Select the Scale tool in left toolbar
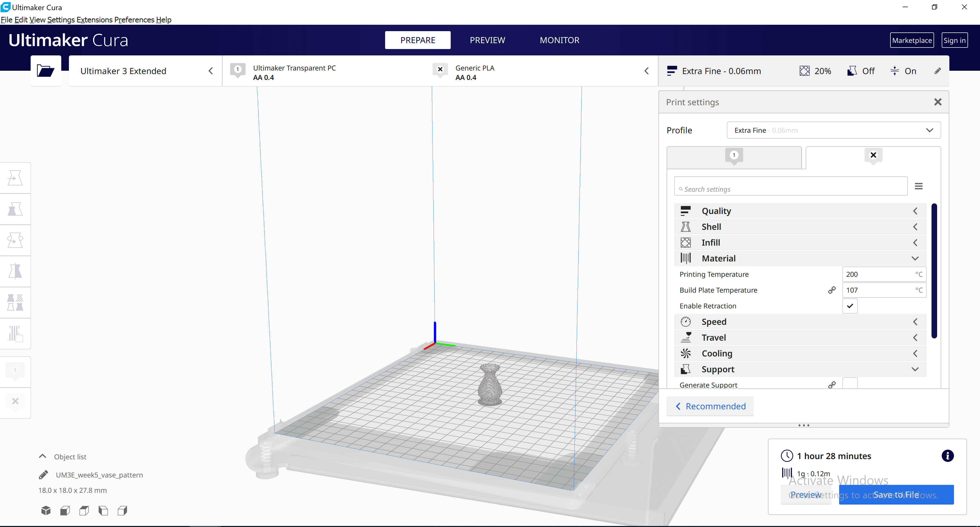This screenshot has width=980, height=527. tap(15, 209)
